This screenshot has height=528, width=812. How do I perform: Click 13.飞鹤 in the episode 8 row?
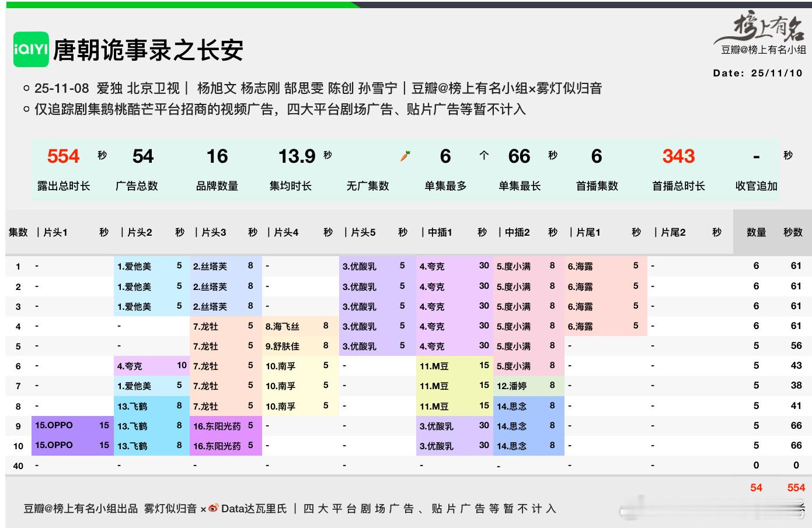click(133, 407)
